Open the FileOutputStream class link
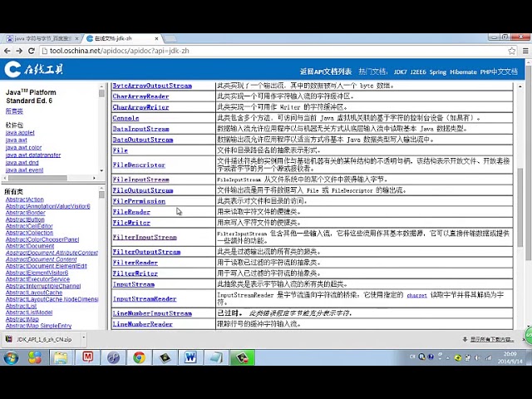The height and width of the screenshot is (399, 532). point(143,190)
